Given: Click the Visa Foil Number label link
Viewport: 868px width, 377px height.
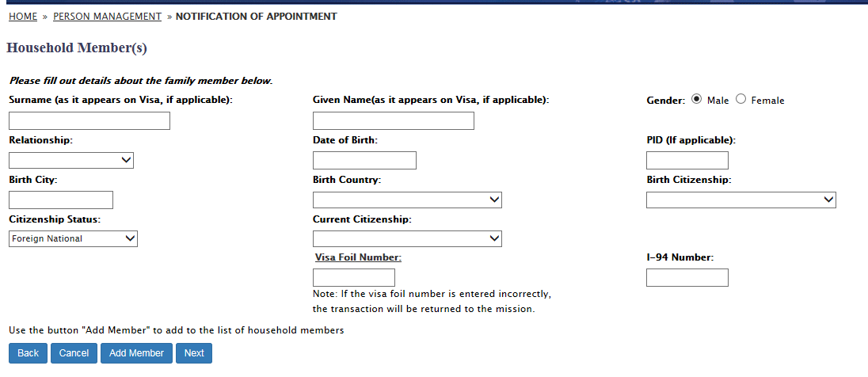Looking at the screenshot, I should click(x=358, y=257).
